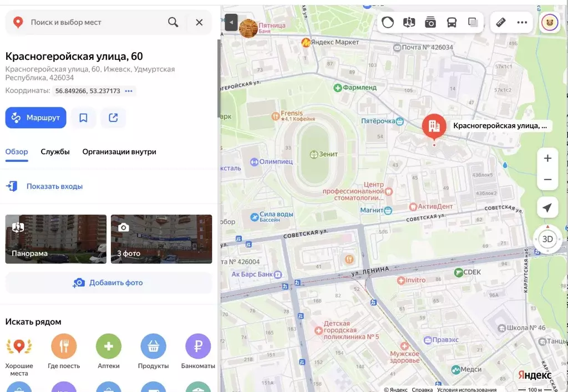Click the bookmark save icon

pyautogui.click(x=83, y=118)
